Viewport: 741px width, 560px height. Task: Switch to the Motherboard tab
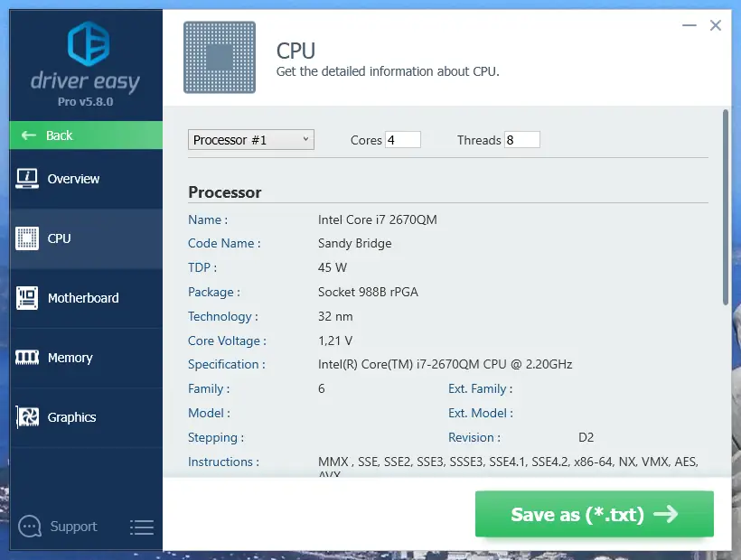click(83, 298)
